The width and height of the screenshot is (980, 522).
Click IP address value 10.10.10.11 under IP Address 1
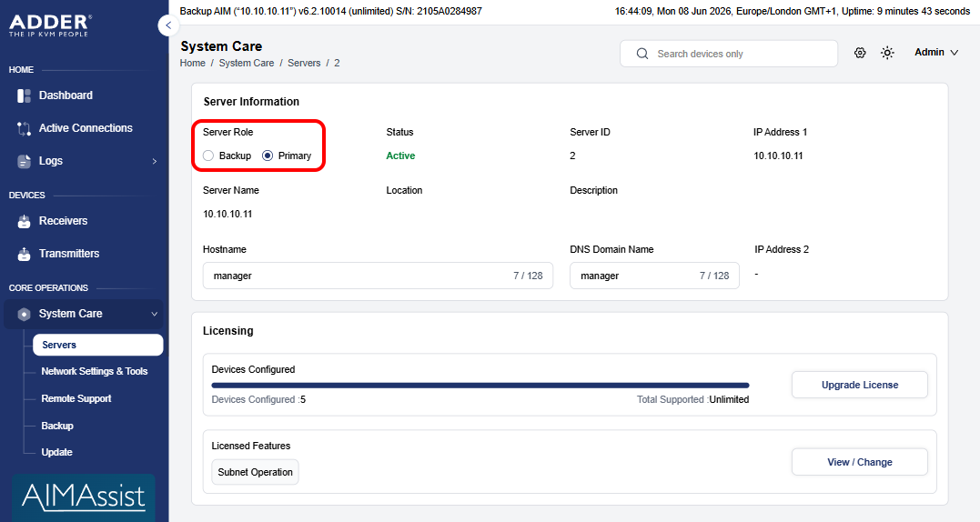tap(778, 156)
